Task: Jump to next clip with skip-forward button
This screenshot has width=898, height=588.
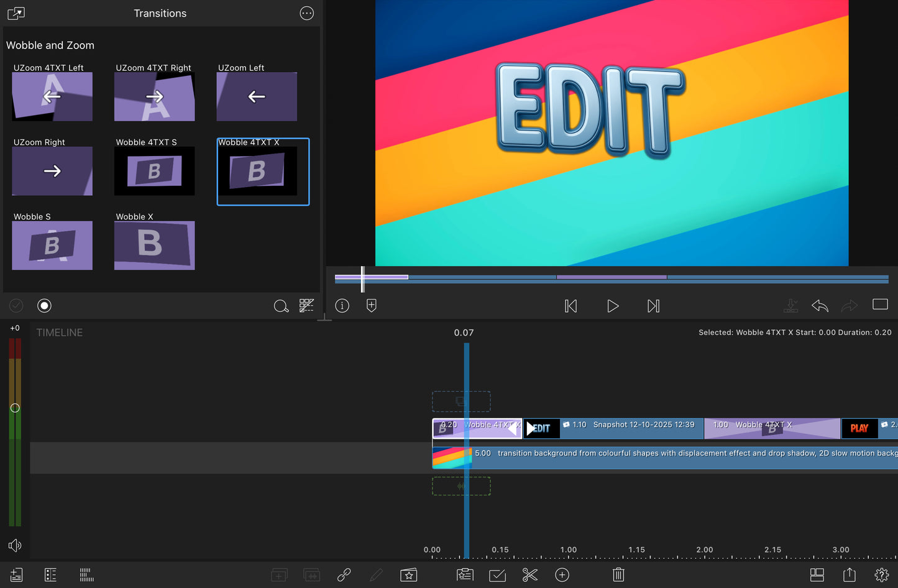Action: click(x=653, y=306)
